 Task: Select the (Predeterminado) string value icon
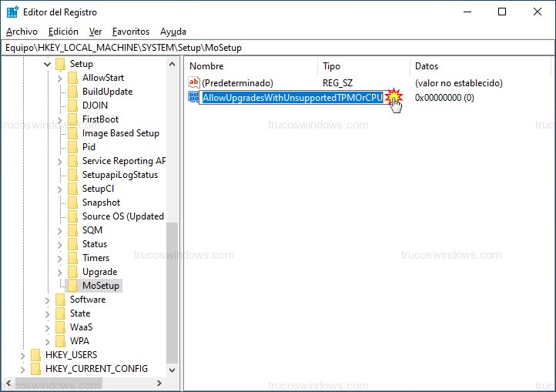194,82
